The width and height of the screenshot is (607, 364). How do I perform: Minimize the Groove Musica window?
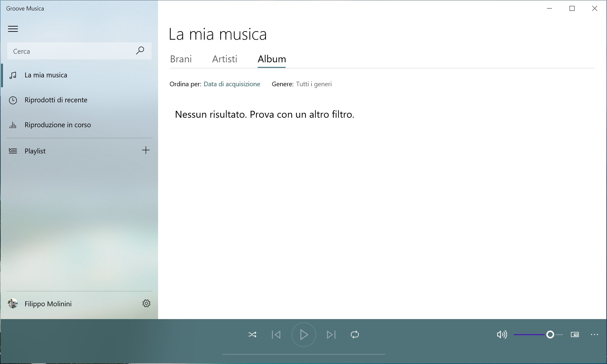click(550, 9)
